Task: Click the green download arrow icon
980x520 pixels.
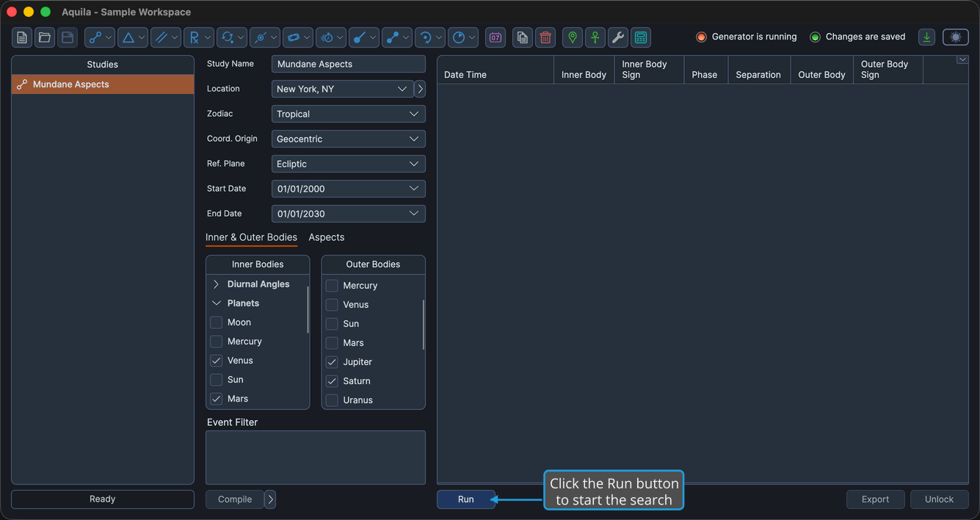Action: click(927, 37)
